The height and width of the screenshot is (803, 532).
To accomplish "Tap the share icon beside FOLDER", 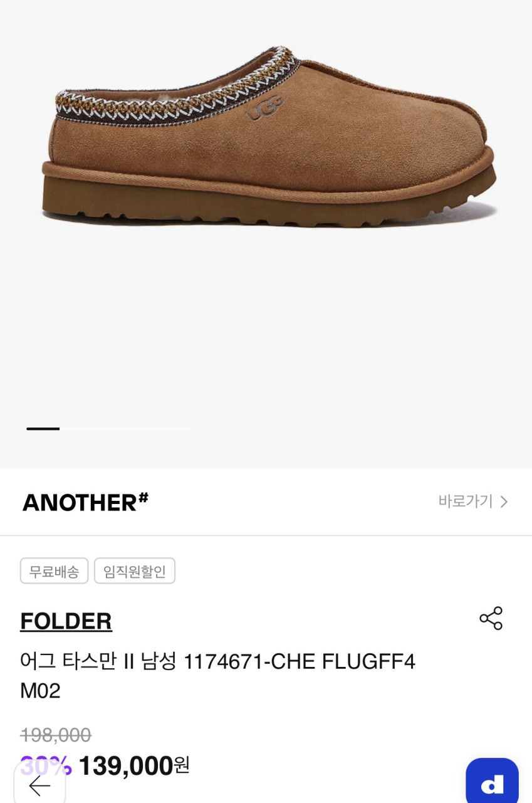I will (x=491, y=618).
